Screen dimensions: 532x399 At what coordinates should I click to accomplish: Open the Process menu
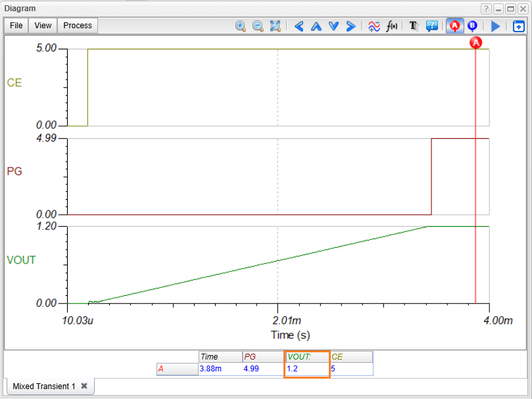(x=78, y=26)
